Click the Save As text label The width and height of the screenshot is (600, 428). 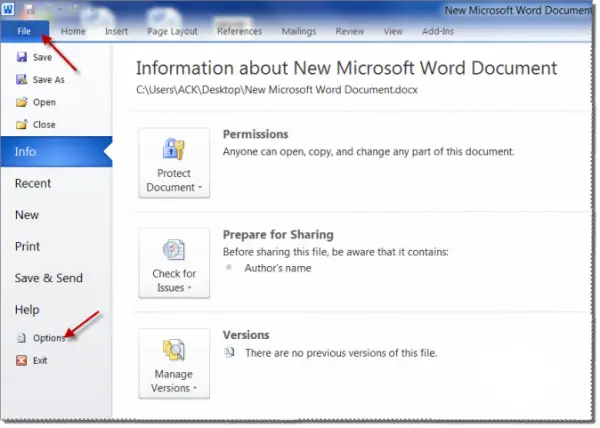pyautogui.click(x=49, y=80)
